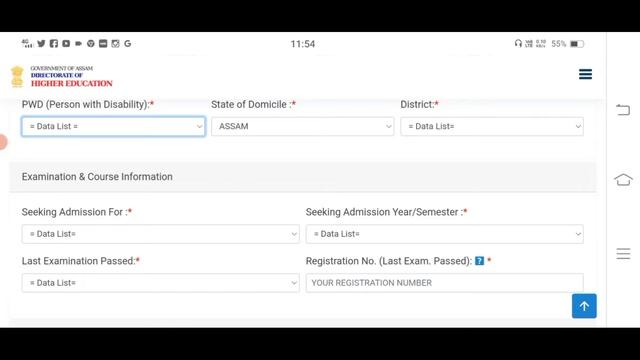Open the Seeking Admission Year/Semester dropdown

444,234
